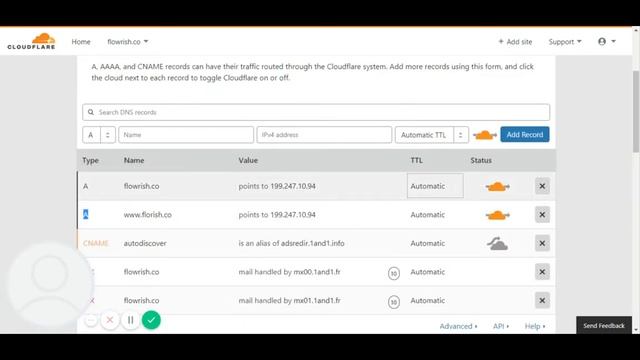Screen dimensions: 640x360
Task: Click the Status column header
Action: pos(481,160)
